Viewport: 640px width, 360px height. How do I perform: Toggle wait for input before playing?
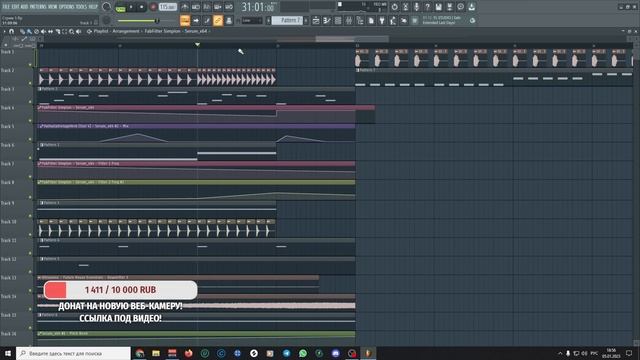196,7
